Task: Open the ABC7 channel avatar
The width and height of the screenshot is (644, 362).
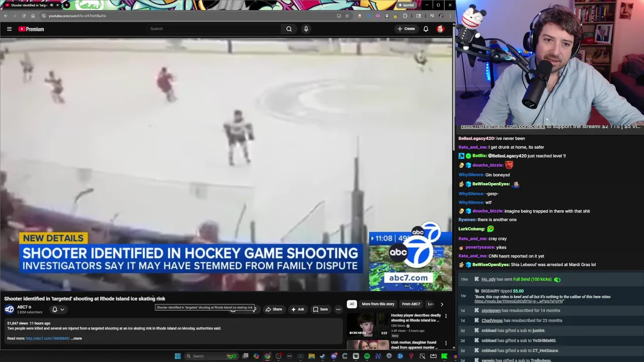Action: 9,309
